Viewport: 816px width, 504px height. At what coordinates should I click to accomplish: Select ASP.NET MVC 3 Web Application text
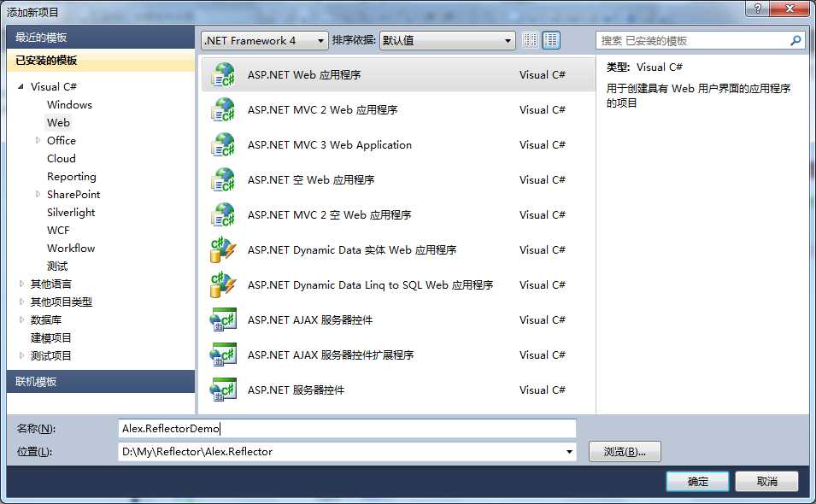tap(330, 145)
